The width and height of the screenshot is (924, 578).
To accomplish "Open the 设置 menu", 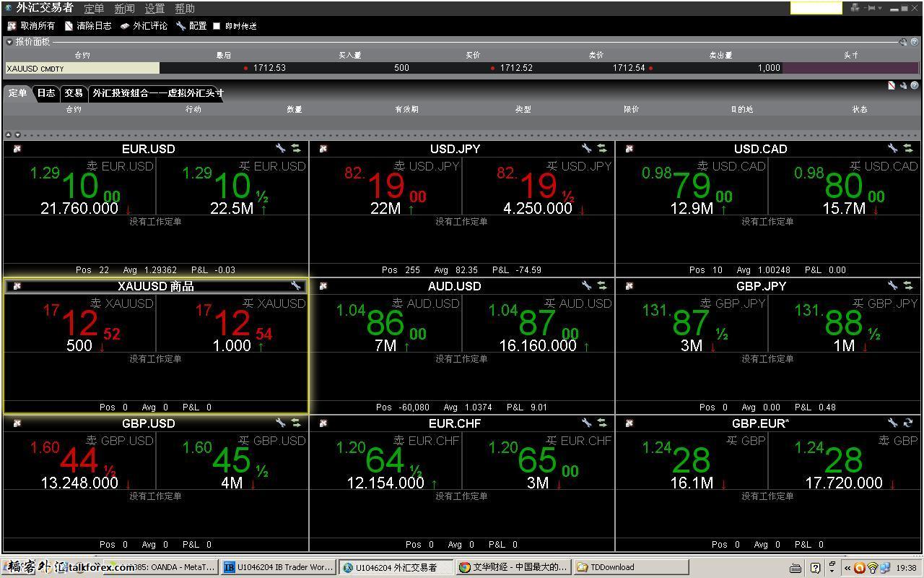I will coord(154,9).
